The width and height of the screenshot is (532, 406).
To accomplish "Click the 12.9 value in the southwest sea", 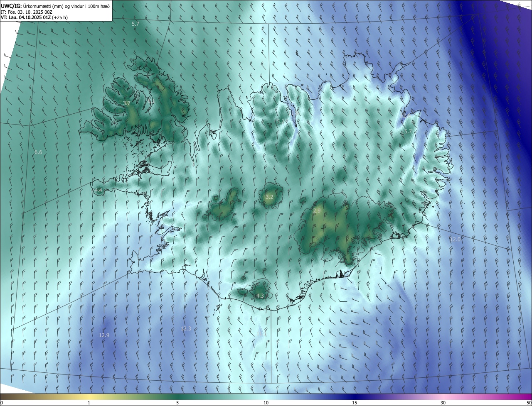I will [x=104, y=335].
